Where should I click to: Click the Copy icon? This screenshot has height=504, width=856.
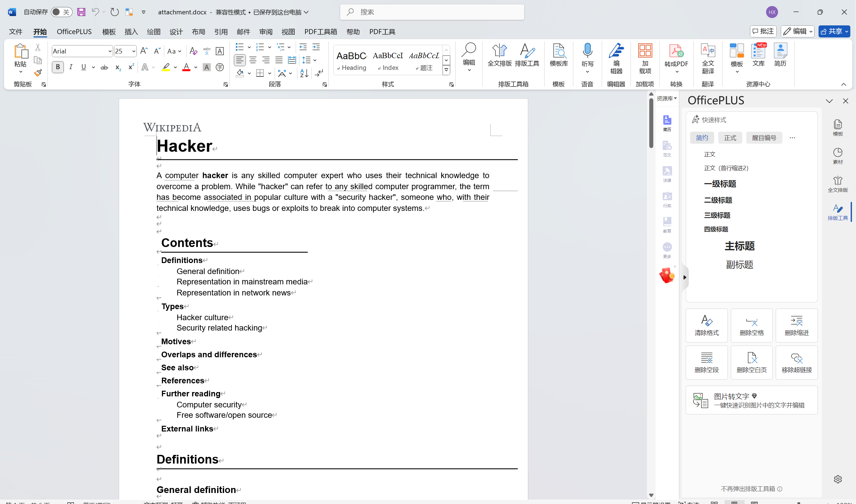point(38,60)
